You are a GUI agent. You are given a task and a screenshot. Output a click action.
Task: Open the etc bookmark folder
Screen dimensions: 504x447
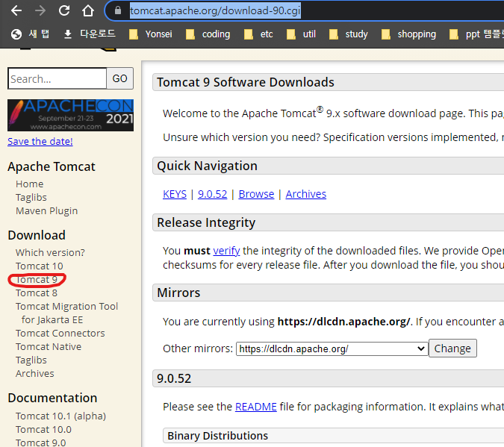click(x=258, y=34)
